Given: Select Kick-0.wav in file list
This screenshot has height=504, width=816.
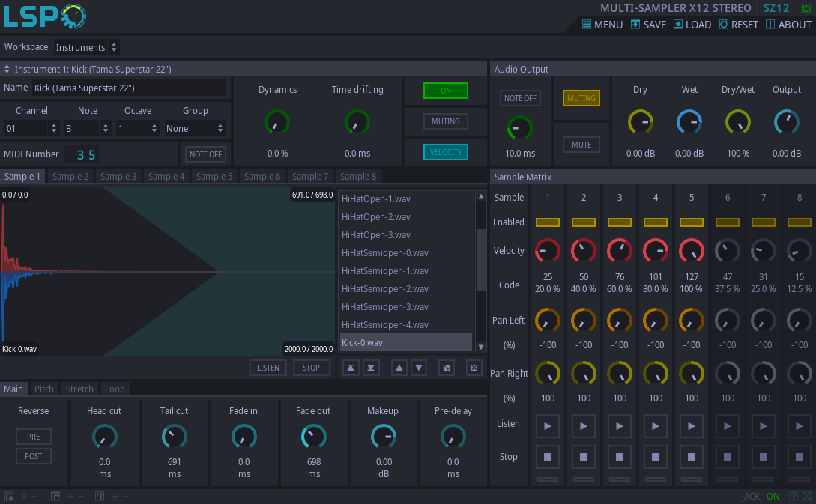Looking at the screenshot, I should click(x=406, y=343).
